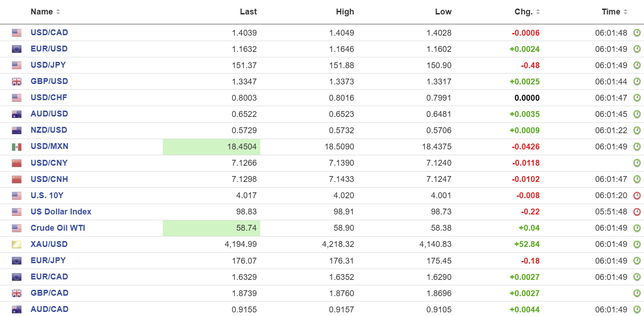This screenshot has width=644, height=316.
Task: Open the US Dollar Index link
Action: pos(61,212)
